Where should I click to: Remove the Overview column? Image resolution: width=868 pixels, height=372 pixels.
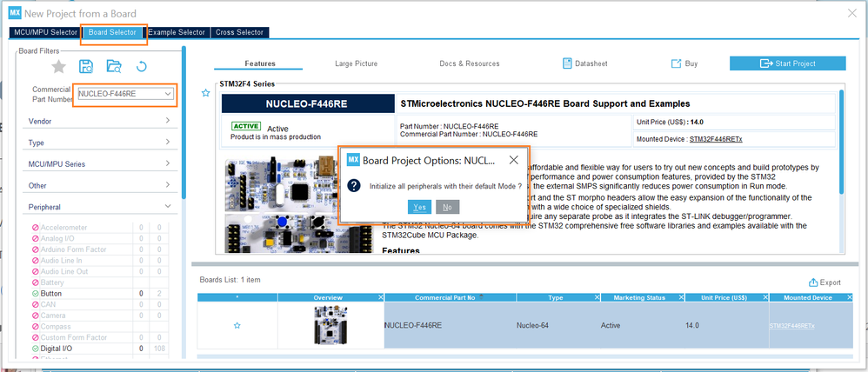(380, 298)
